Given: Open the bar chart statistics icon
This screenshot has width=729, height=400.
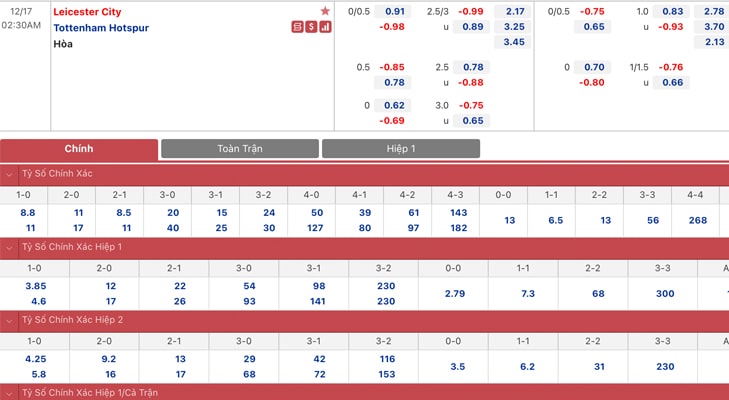Looking at the screenshot, I should pos(326,27).
